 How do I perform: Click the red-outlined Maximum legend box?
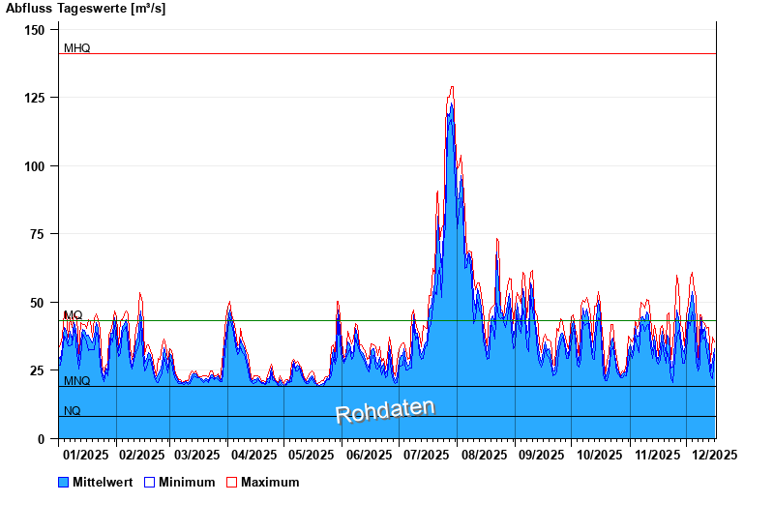pyautogui.click(x=231, y=482)
